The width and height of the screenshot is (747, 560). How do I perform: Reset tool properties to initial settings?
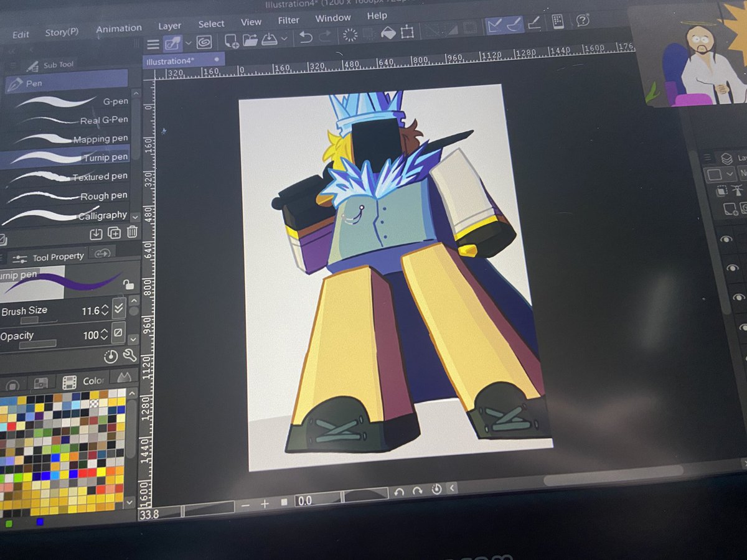[111, 357]
